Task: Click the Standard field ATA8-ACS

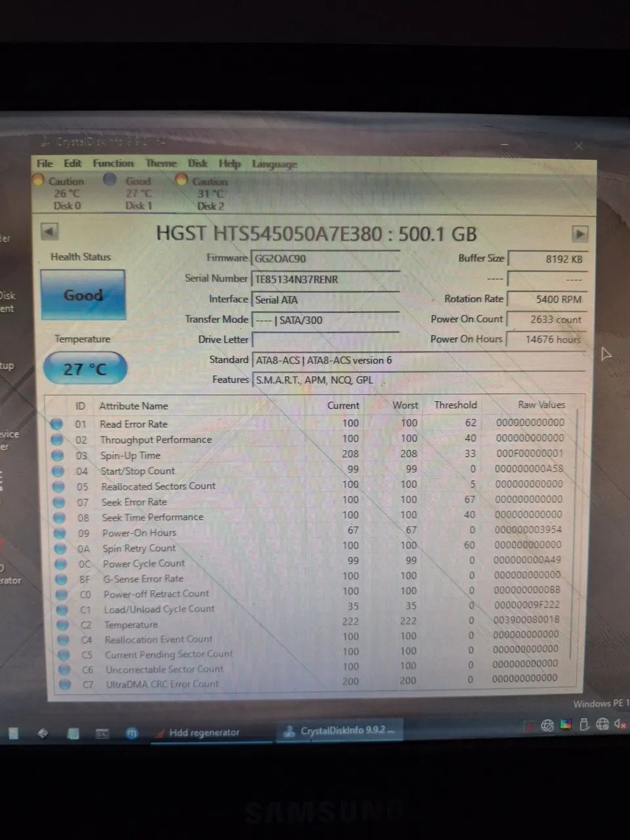Action: click(x=419, y=360)
